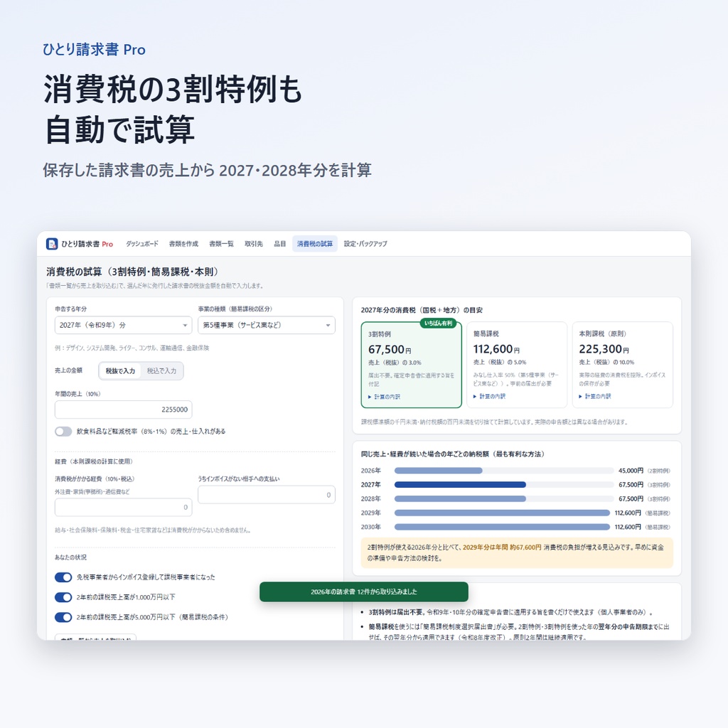Toggle 2年前の課税売上高が5,000万円以下 switch
This screenshot has width=728, height=728.
pos(63,617)
